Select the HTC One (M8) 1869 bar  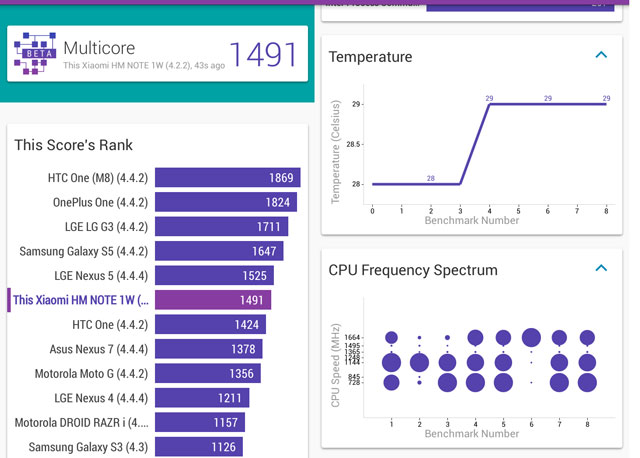228,178
